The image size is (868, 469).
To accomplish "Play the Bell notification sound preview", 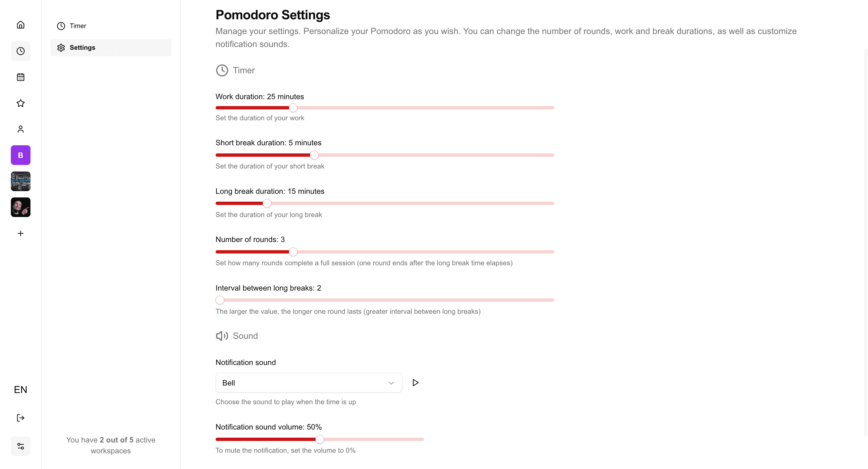I will [x=415, y=382].
